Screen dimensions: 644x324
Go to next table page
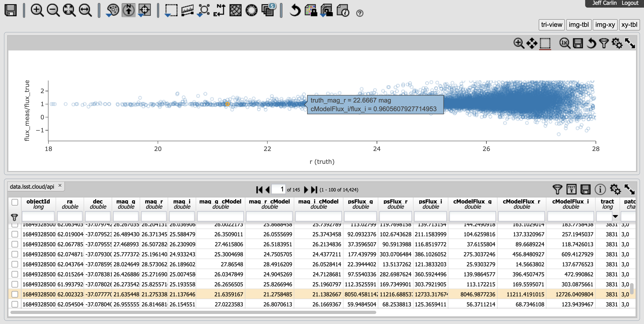pyautogui.click(x=306, y=190)
